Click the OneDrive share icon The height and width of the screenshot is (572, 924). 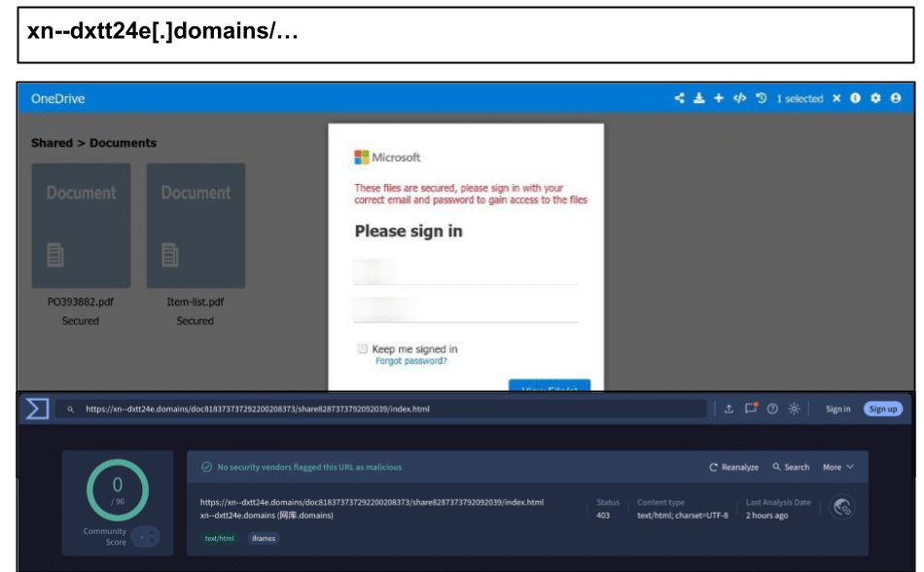pos(680,98)
